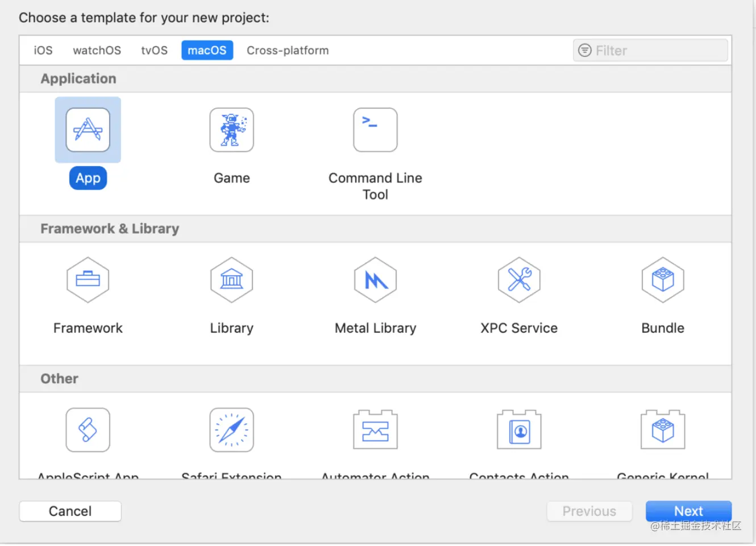Select the Contacts Action icon

point(519,430)
